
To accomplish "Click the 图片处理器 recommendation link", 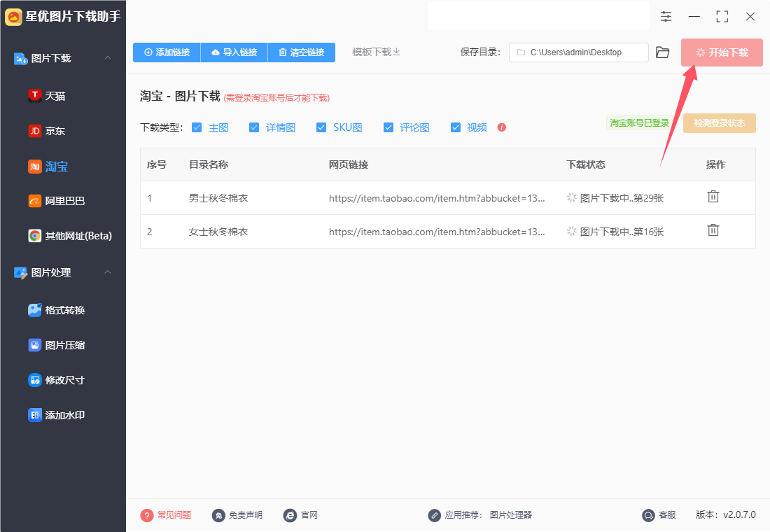I will tap(511, 514).
